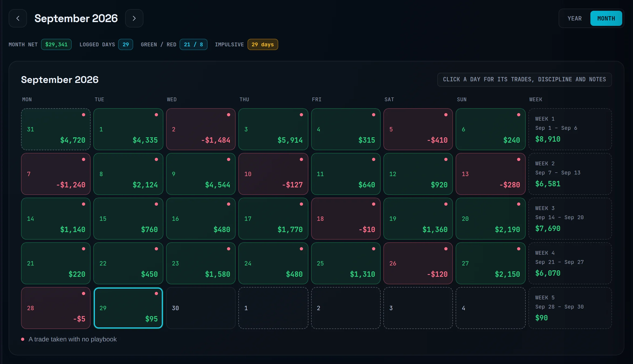
Task: Open the -$120 Saturday cell
Action: pos(418,263)
